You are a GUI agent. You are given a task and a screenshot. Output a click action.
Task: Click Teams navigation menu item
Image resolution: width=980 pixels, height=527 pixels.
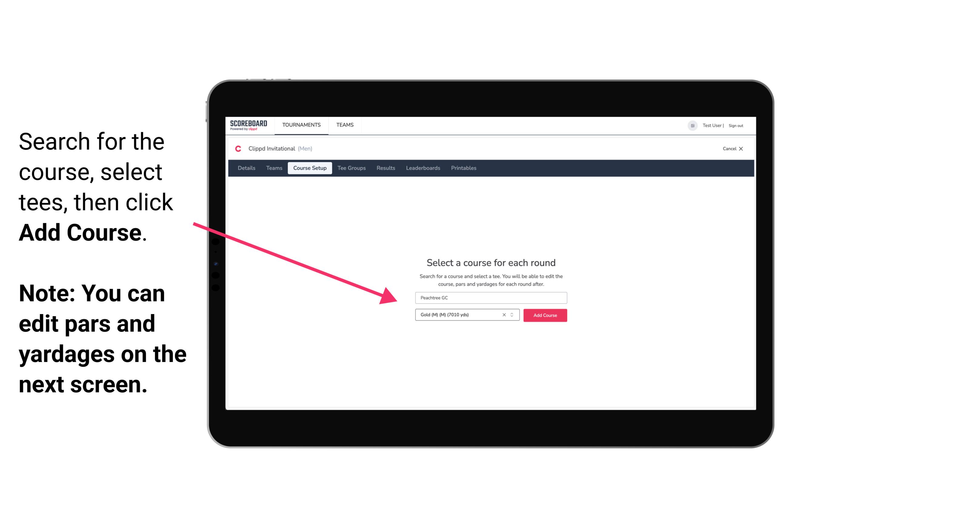344,124
